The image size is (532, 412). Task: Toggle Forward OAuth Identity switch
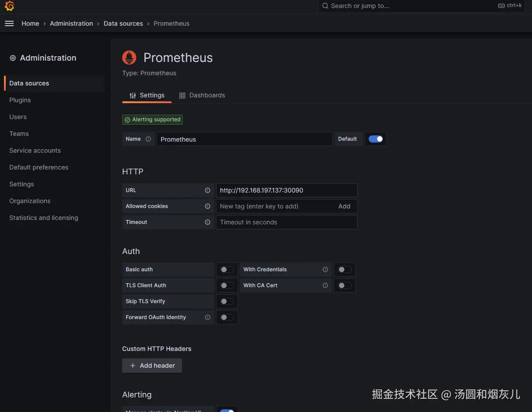(227, 317)
